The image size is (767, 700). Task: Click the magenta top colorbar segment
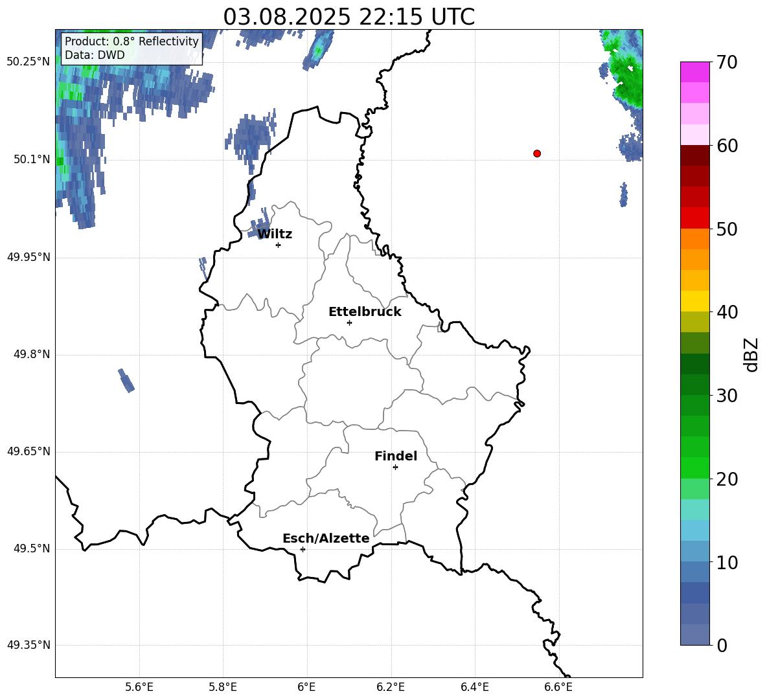(x=694, y=72)
